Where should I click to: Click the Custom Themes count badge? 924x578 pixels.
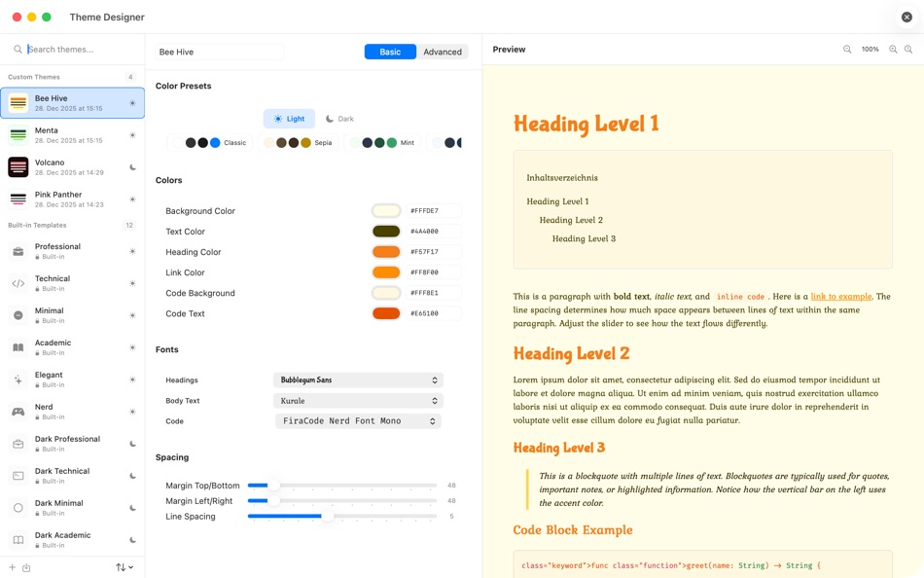click(x=130, y=77)
